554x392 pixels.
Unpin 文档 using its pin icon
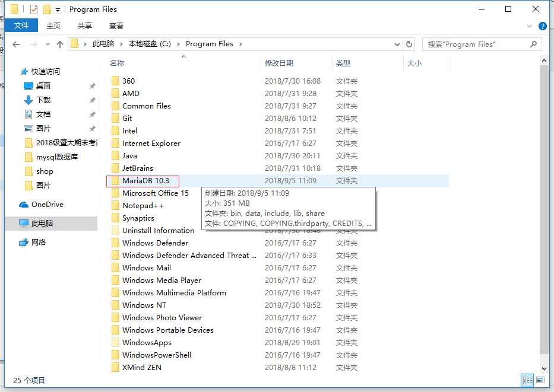click(x=92, y=114)
